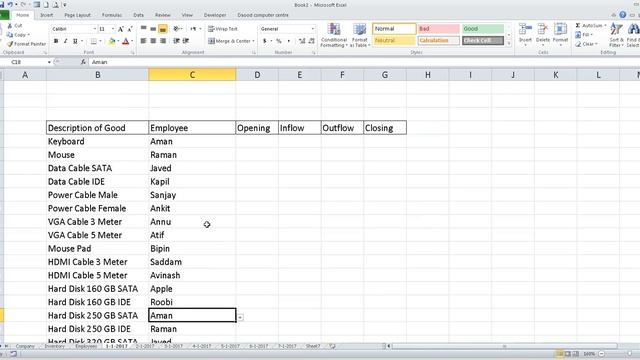Activate the Format Painter
Viewport: 640px width, 360px height.
pos(27,44)
